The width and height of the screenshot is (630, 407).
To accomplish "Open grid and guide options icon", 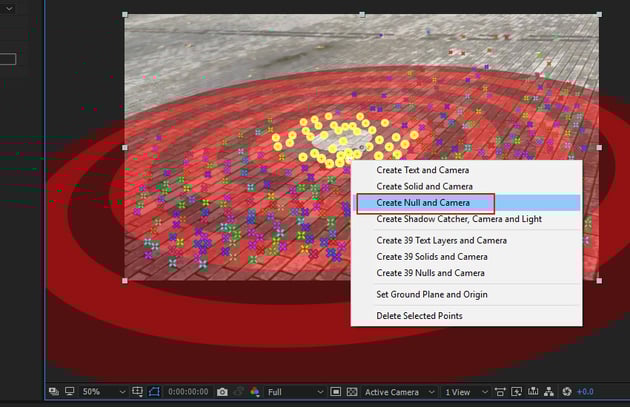I will (x=137, y=391).
